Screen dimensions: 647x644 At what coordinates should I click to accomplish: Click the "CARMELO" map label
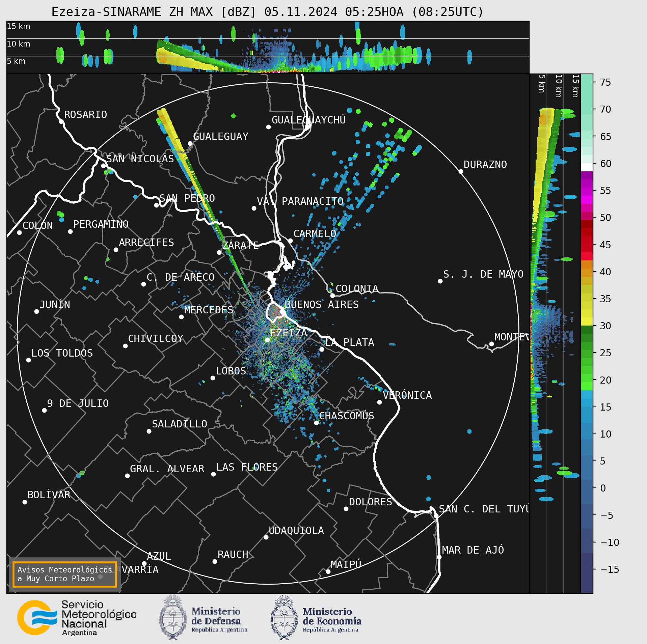315,233
